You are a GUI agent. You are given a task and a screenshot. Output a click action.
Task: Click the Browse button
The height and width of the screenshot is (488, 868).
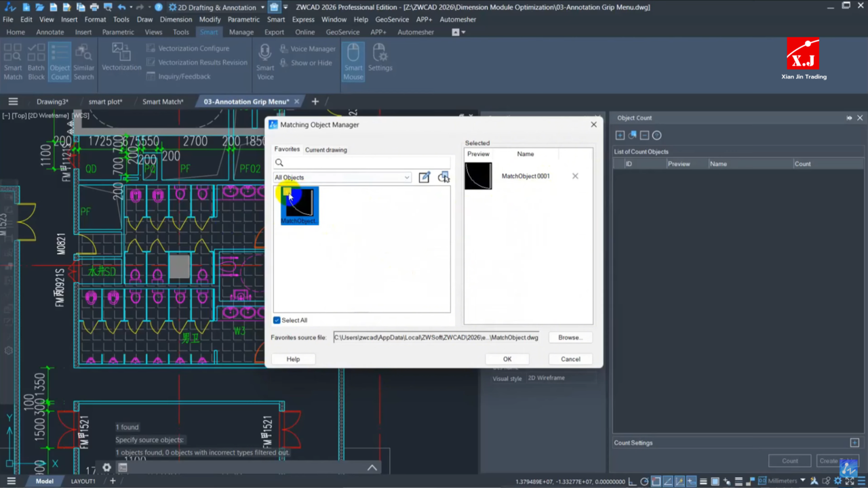pos(569,338)
